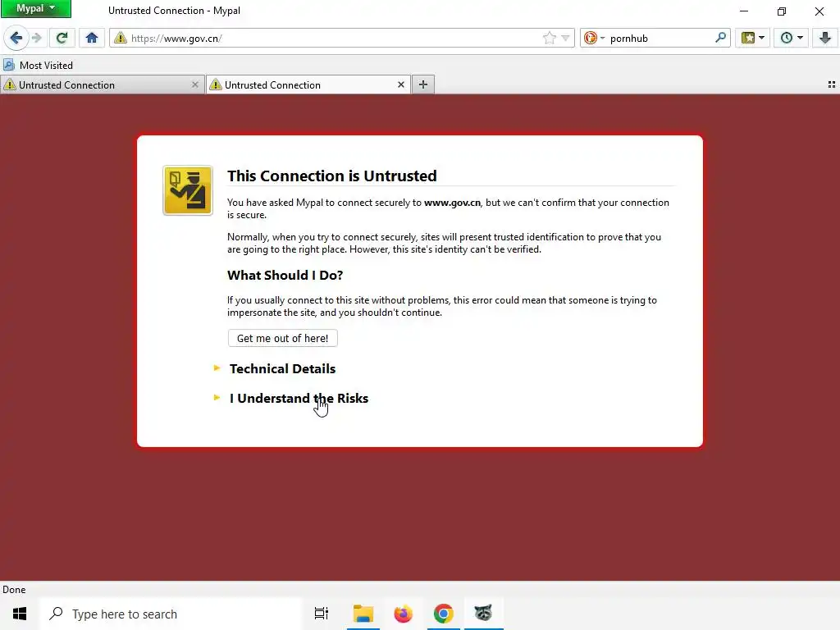
Task: Open Task View from the taskbar
Action: (322, 614)
